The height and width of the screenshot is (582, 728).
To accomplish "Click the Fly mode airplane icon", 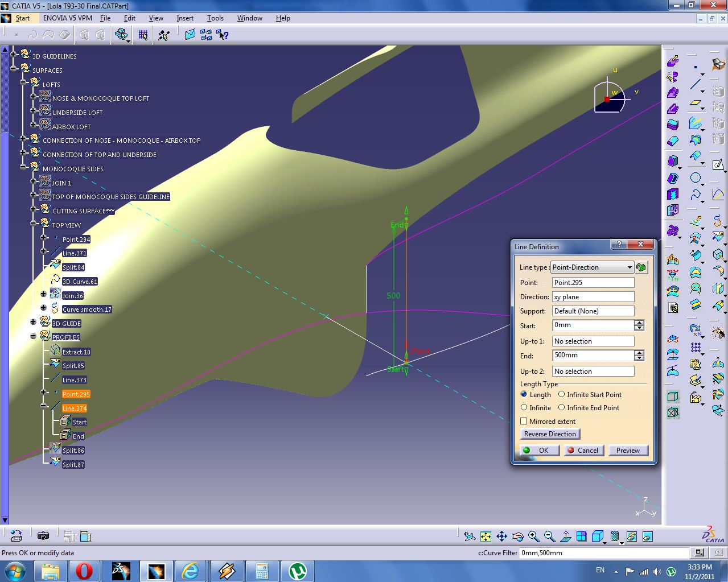I will point(470,536).
